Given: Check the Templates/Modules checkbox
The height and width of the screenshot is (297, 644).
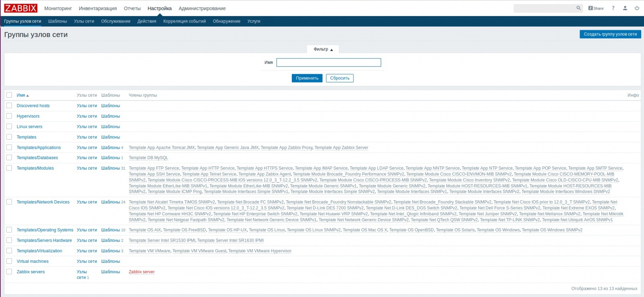Looking at the screenshot, I should click(x=9, y=168).
